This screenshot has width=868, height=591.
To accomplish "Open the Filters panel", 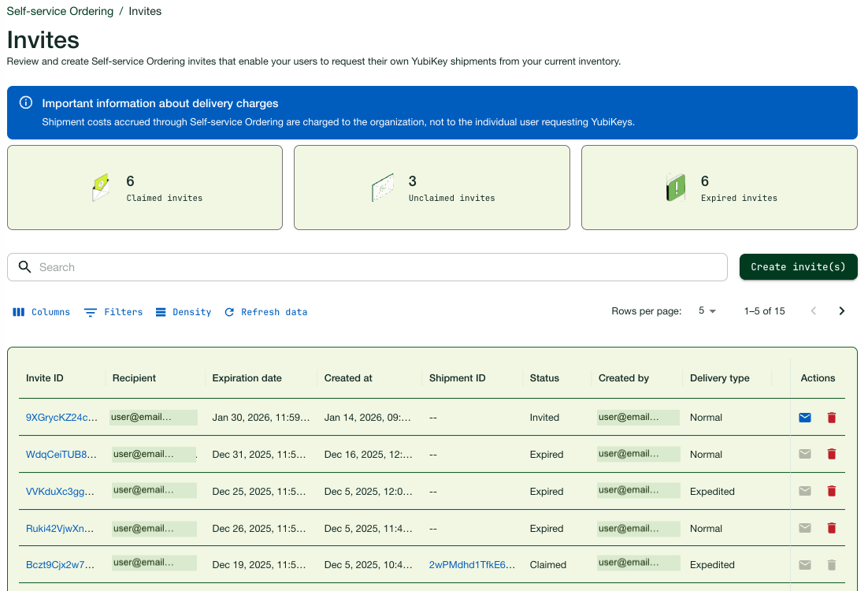I will [113, 312].
